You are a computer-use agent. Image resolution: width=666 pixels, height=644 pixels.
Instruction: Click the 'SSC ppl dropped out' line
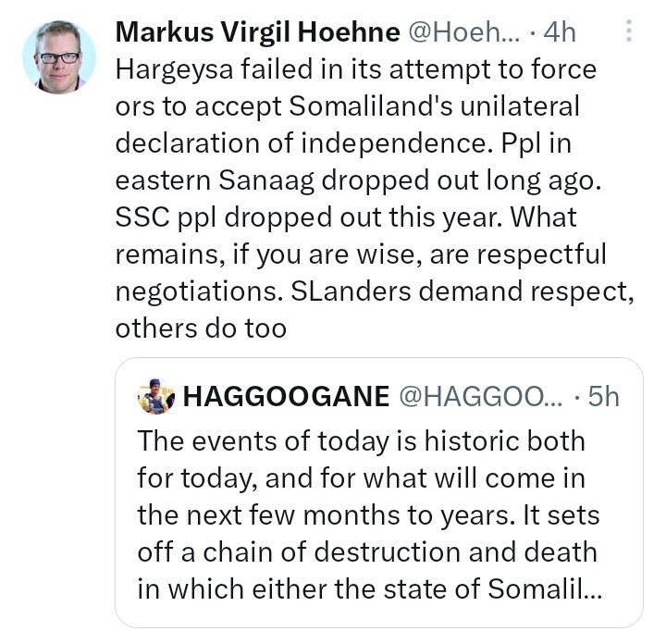tap(346, 217)
